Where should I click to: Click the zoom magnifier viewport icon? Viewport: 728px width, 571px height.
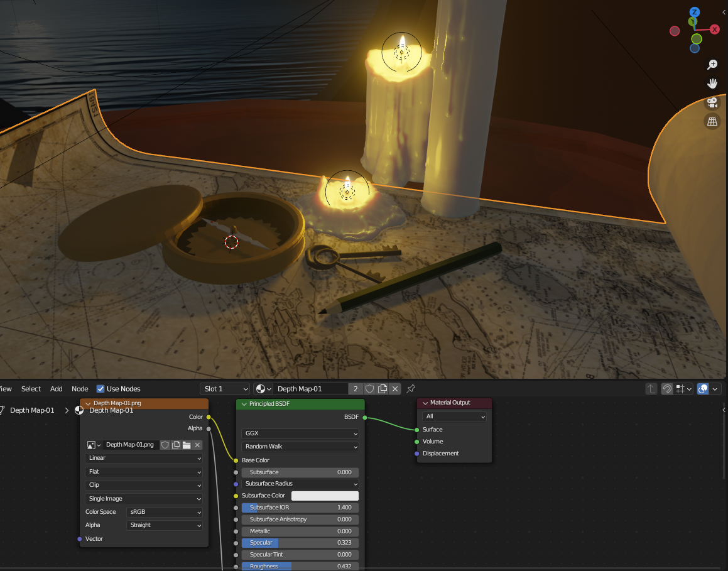pos(712,65)
